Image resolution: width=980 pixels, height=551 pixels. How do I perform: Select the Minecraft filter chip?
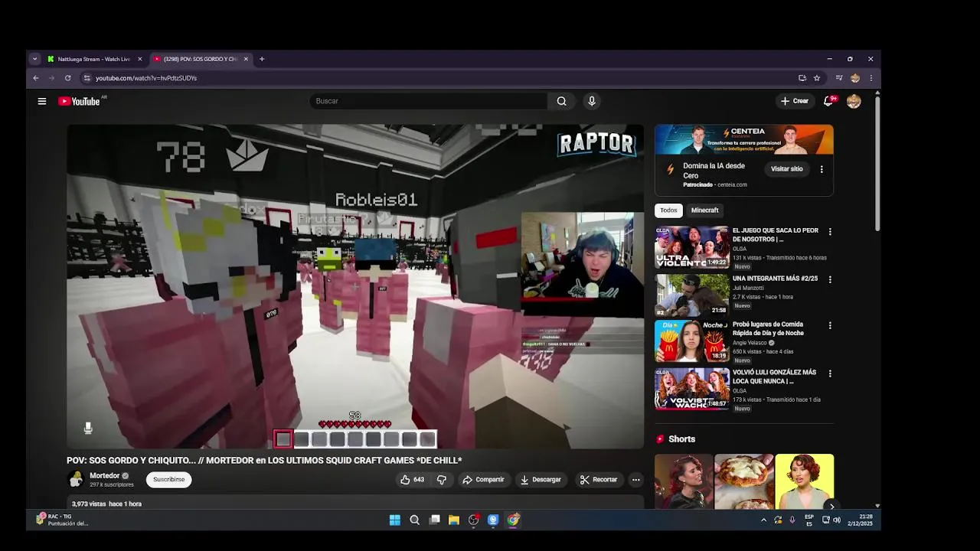click(x=705, y=210)
